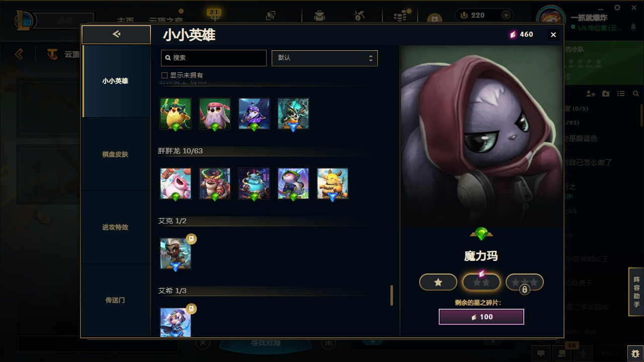644x362 pixels.
Task: Toggle the 显示未拥有 checkbox
Action: (x=165, y=75)
